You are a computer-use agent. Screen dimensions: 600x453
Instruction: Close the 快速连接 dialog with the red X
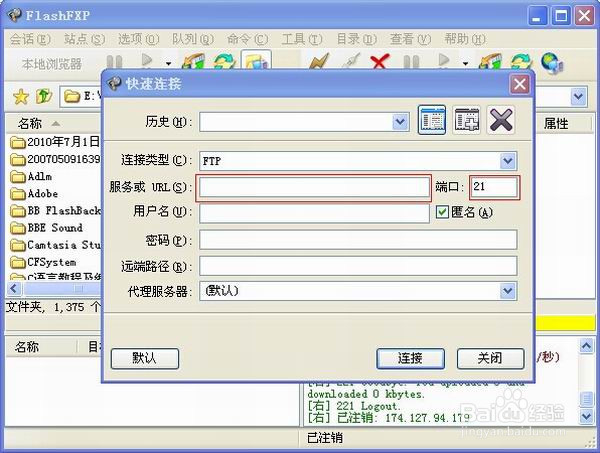[x=520, y=84]
